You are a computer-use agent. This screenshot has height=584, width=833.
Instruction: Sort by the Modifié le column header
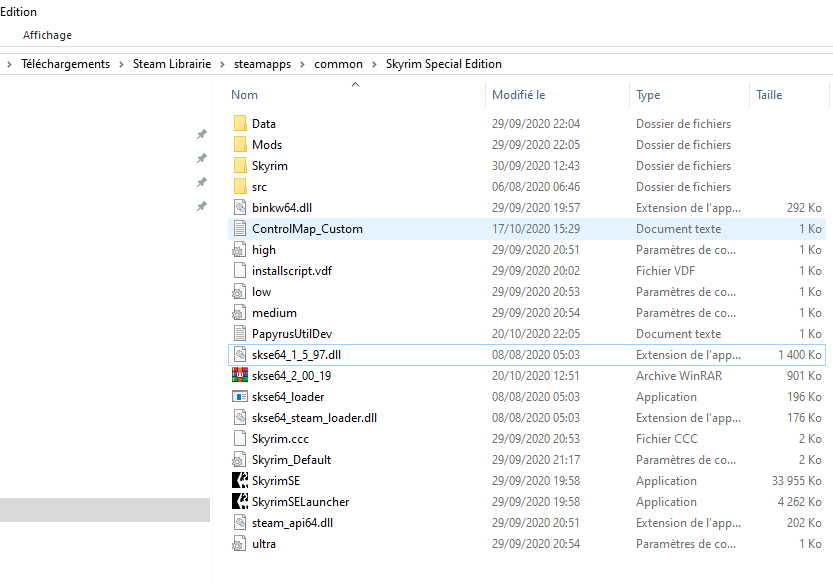518,95
